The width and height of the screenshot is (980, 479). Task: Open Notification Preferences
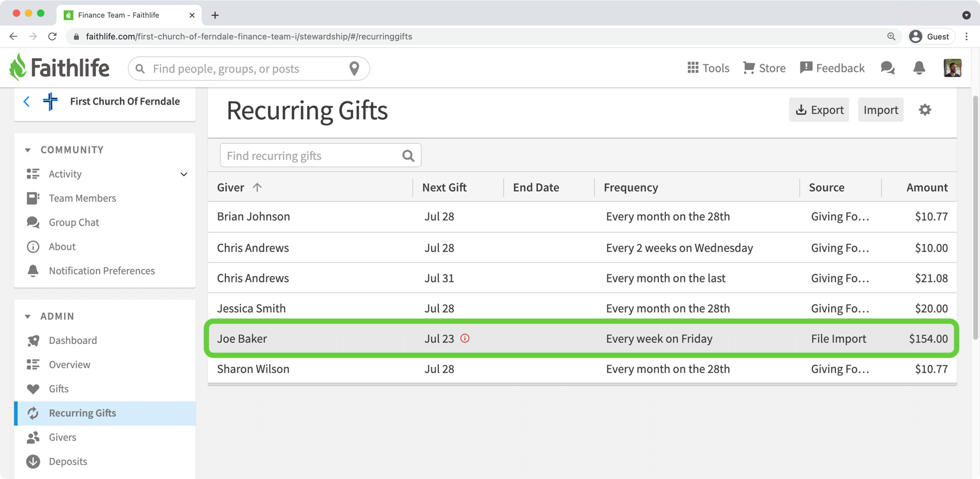(102, 271)
